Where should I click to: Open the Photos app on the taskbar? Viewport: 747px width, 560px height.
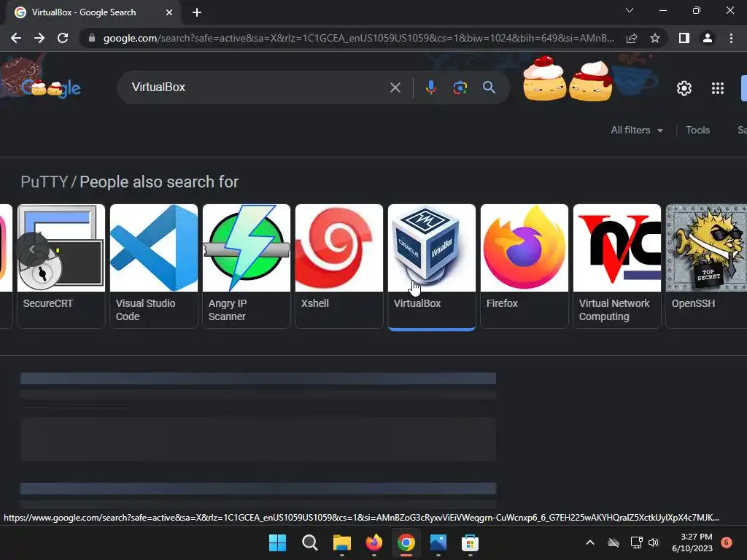438,542
